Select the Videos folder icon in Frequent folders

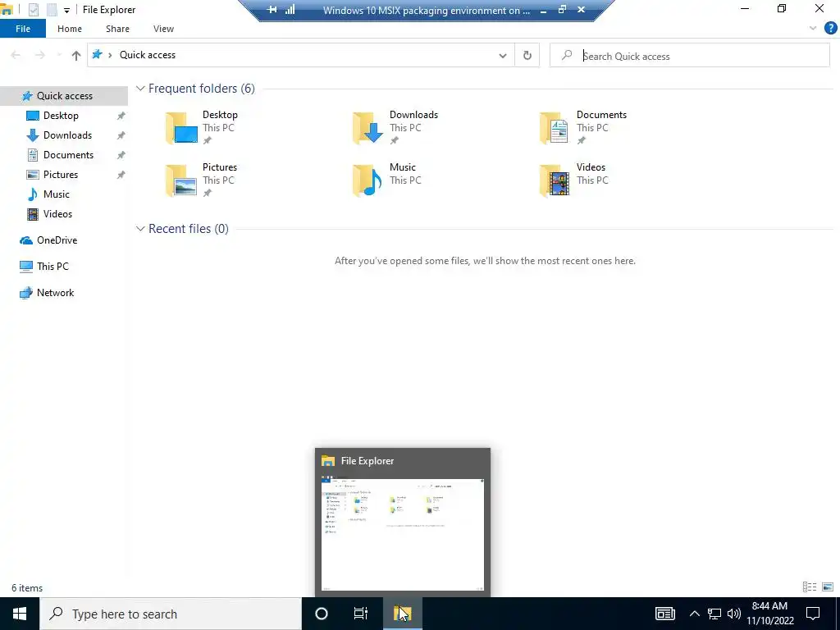click(x=555, y=180)
